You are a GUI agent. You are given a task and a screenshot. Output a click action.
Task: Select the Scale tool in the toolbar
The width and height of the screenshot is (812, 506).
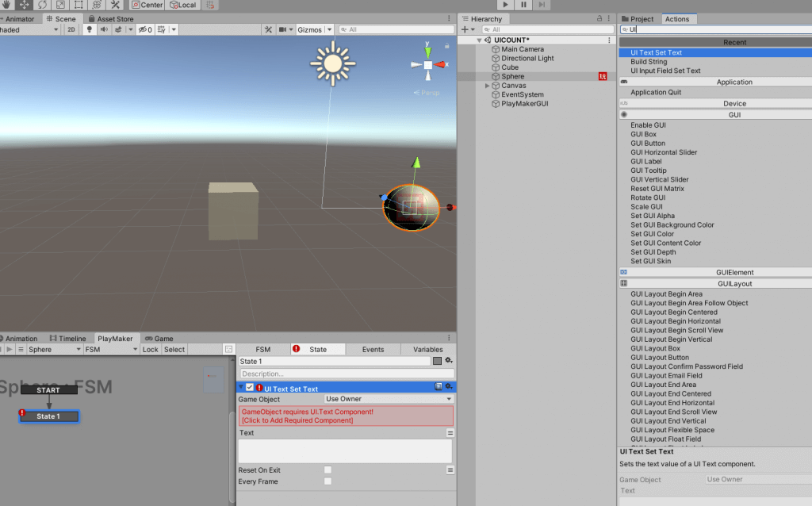[61, 5]
